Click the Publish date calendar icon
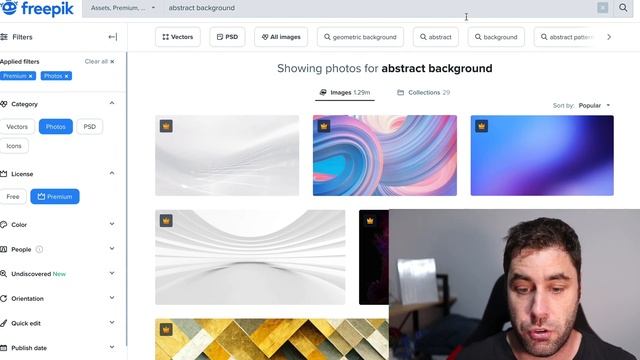 coord(4,348)
